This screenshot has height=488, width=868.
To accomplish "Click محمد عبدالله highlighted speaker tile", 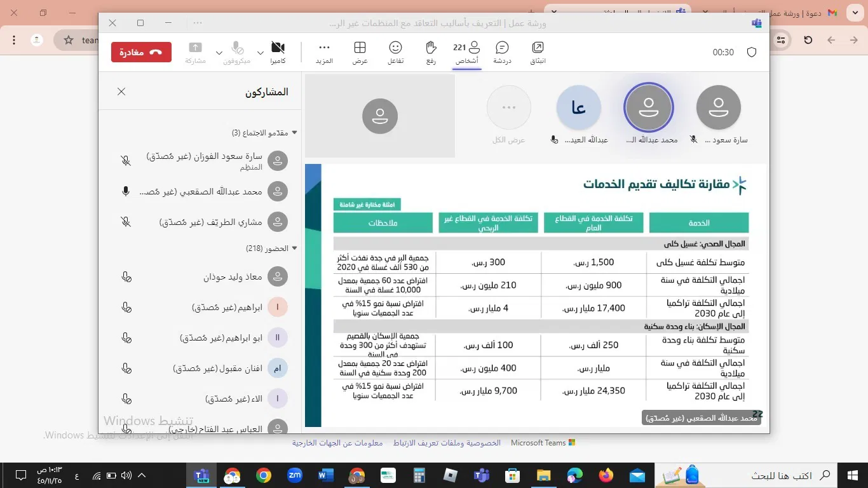I will 648,107.
